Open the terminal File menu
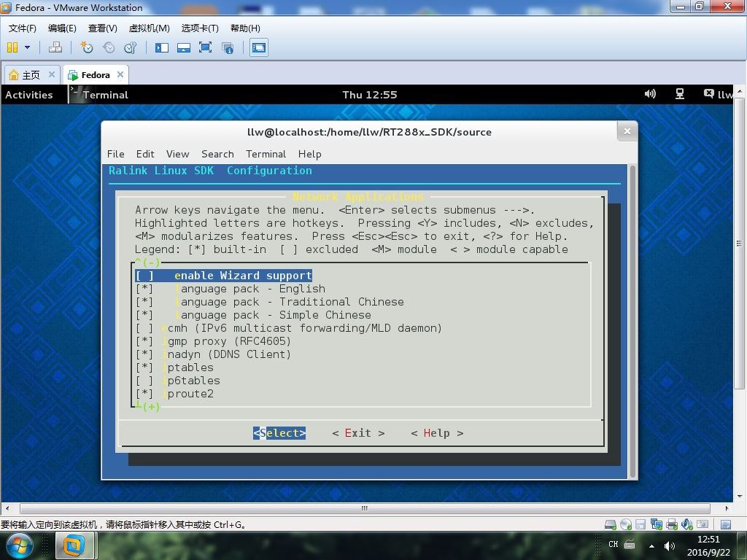 click(x=116, y=154)
